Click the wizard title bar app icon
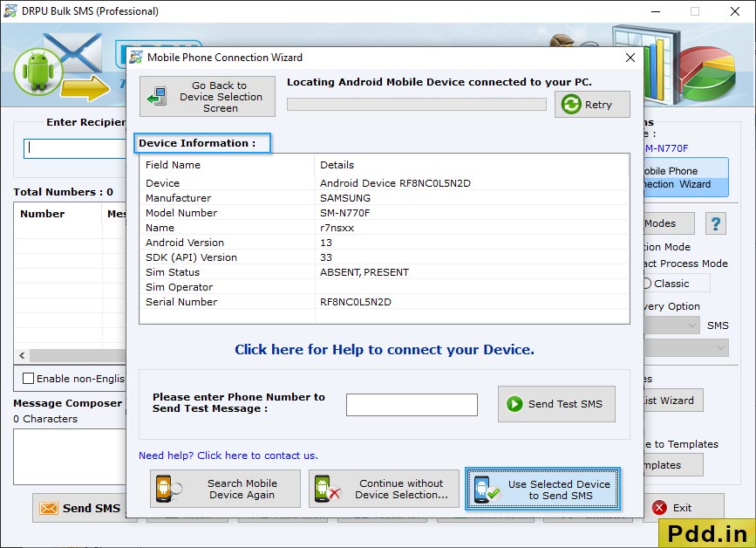This screenshot has height=548, width=756. (x=136, y=58)
